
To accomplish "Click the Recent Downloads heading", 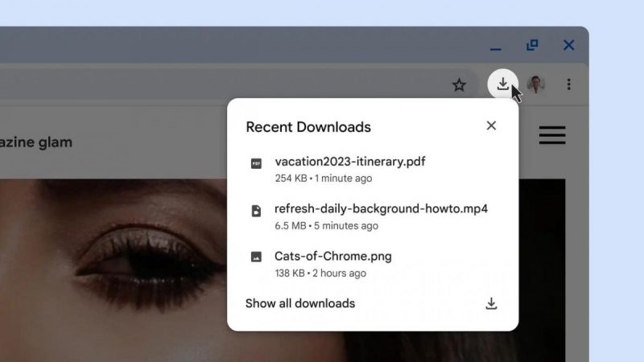I will [x=308, y=127].
